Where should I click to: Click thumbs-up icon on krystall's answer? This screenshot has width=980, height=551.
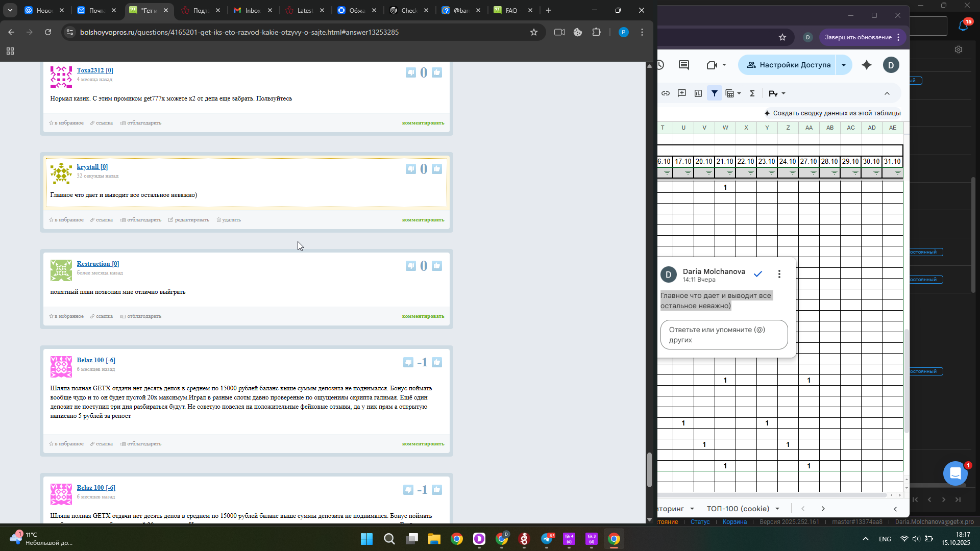437,169
